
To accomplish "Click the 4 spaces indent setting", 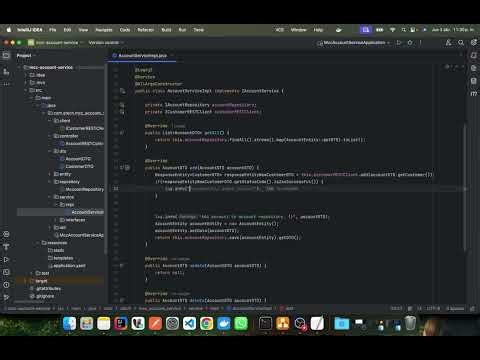I will (x=455, y=308).
